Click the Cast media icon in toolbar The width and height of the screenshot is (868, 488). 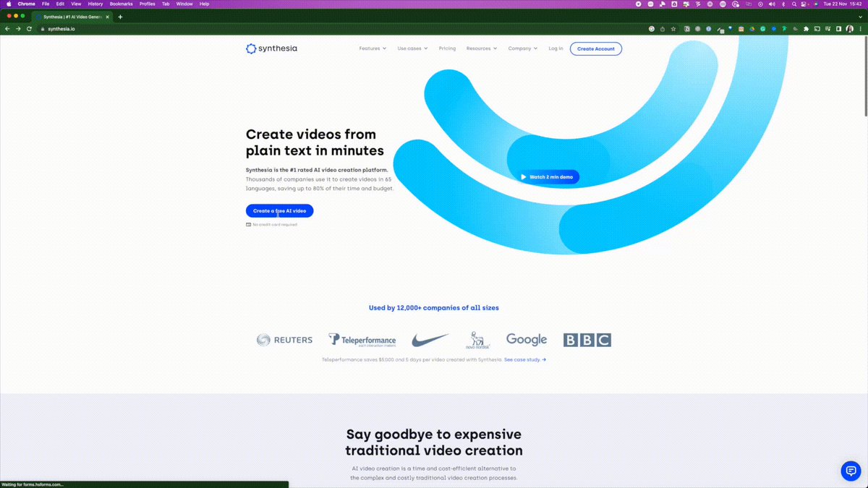(x=817, y=29)
